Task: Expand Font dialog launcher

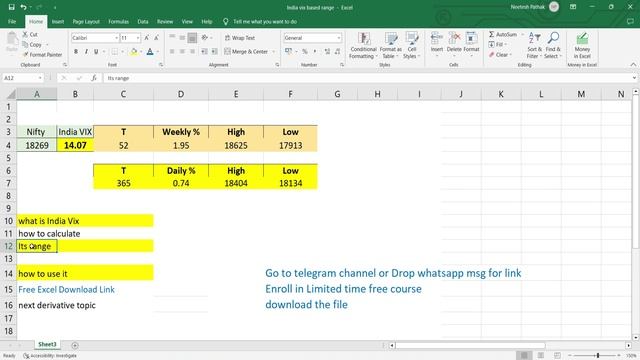Action: (161, 65)
